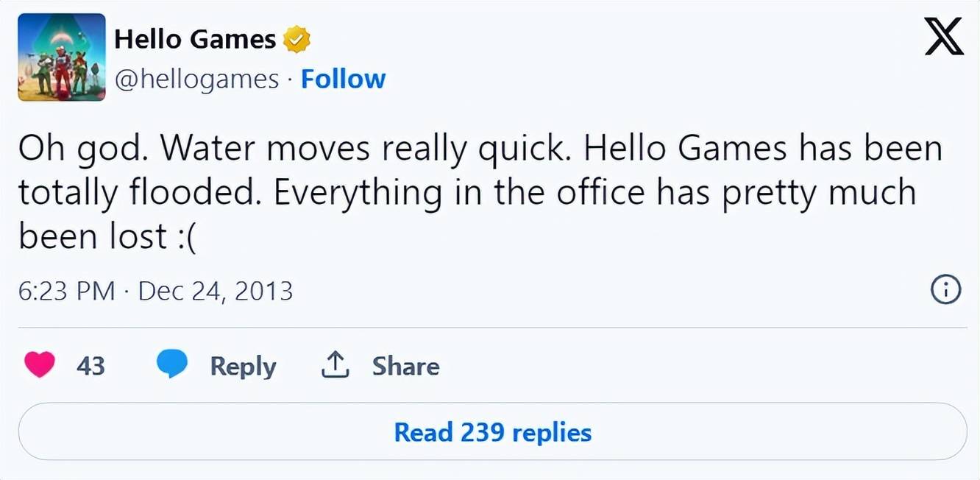The height and width of the screenshot is (480, 980).
Task: Click the Hello Games display name
Action: point(195,39)
